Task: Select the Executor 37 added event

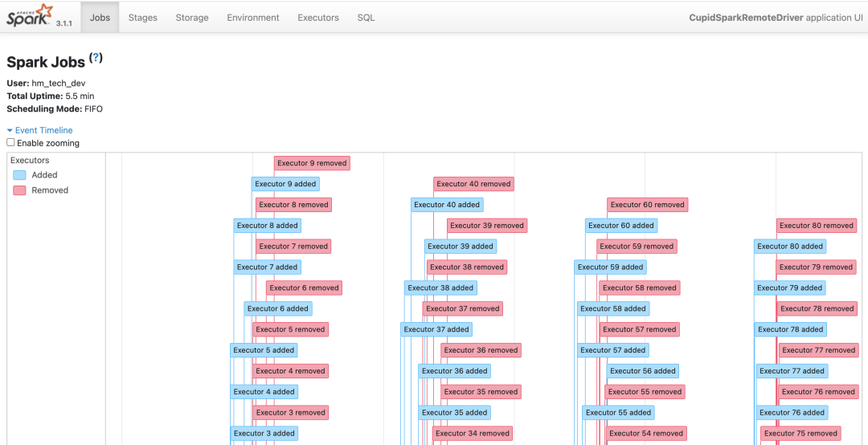Action: [436, 329]
